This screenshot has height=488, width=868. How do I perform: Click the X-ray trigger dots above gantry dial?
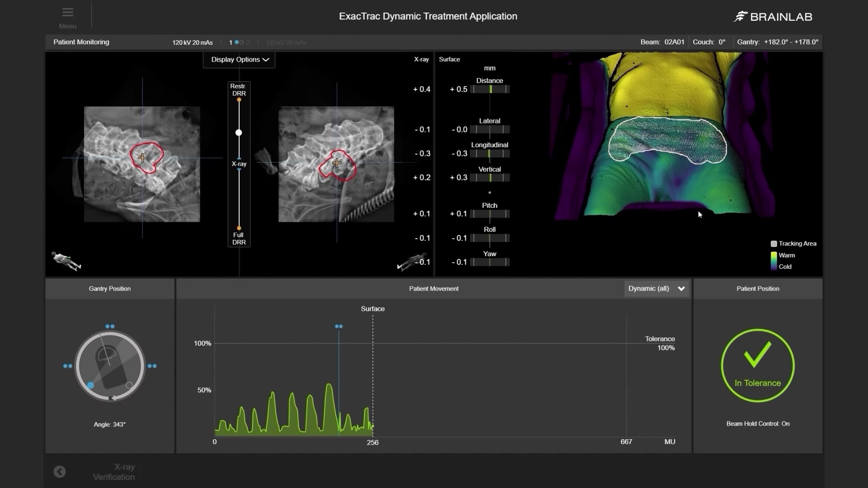(x=110, y=326)
